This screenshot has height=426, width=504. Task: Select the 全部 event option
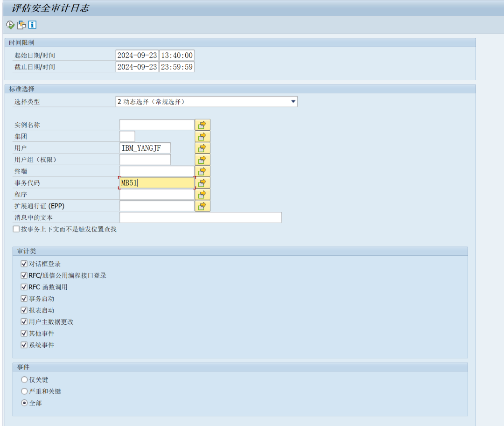(x=24, y=403)
